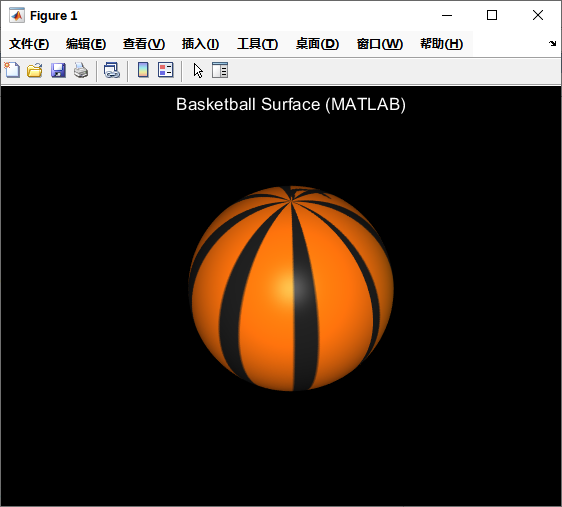Open the 查看(V) menu
The width and height of the screenshot is (562, 507).
point(144,44)
